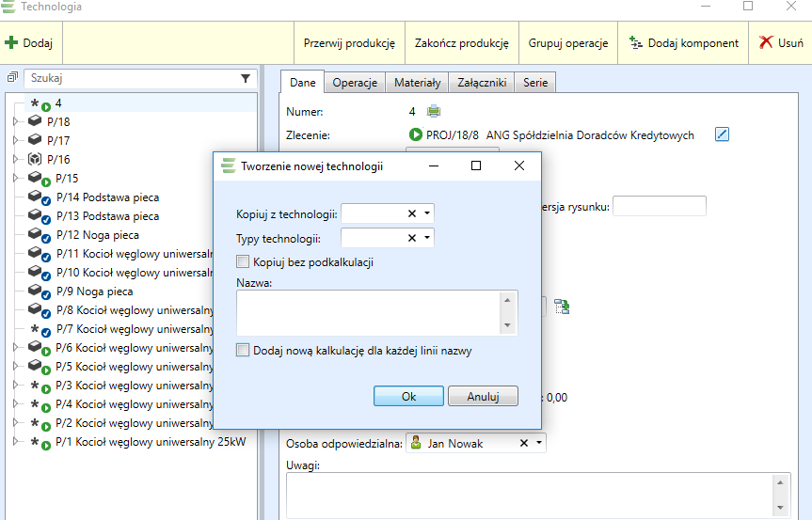Open the Typy technologii dropdown

[x=427, y=239]
